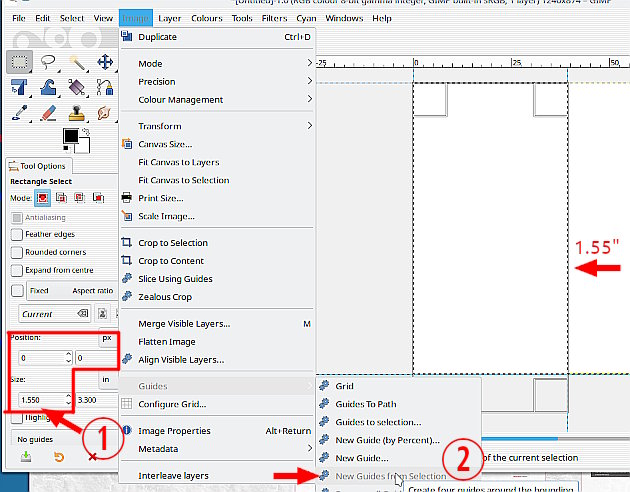Viewport: 630px width, 492px height.
Task: Select the Colour Picker eyedropper tool
Action: pyautogui.click(x=19, y=113)
